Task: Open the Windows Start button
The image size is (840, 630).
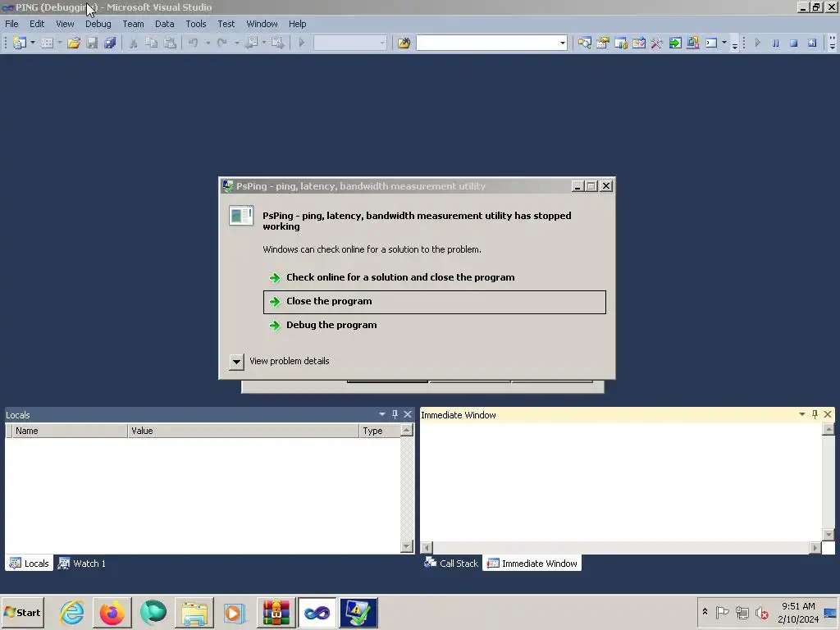Action: [x=22, y=612]
